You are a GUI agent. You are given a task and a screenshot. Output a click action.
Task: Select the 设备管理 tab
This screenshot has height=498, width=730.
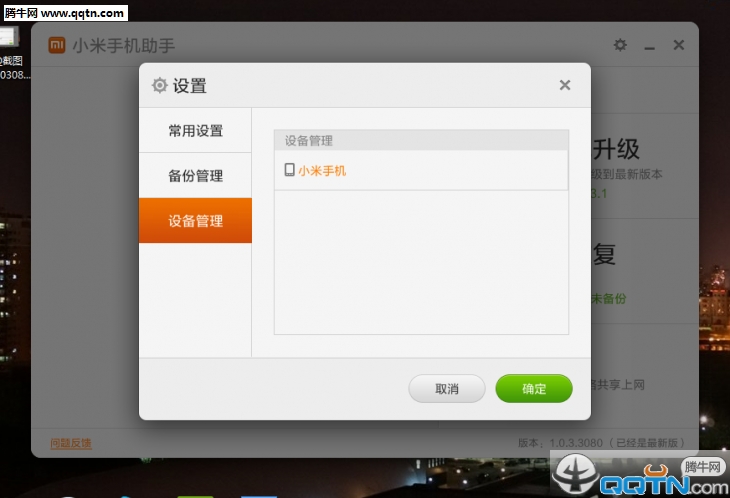coord(195,221)
